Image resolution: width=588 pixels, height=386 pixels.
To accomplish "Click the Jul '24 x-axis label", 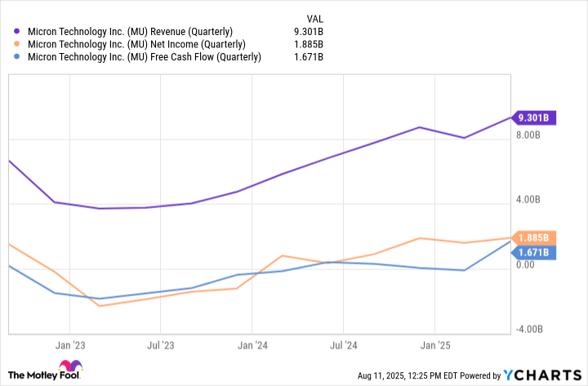I will 344,345.
